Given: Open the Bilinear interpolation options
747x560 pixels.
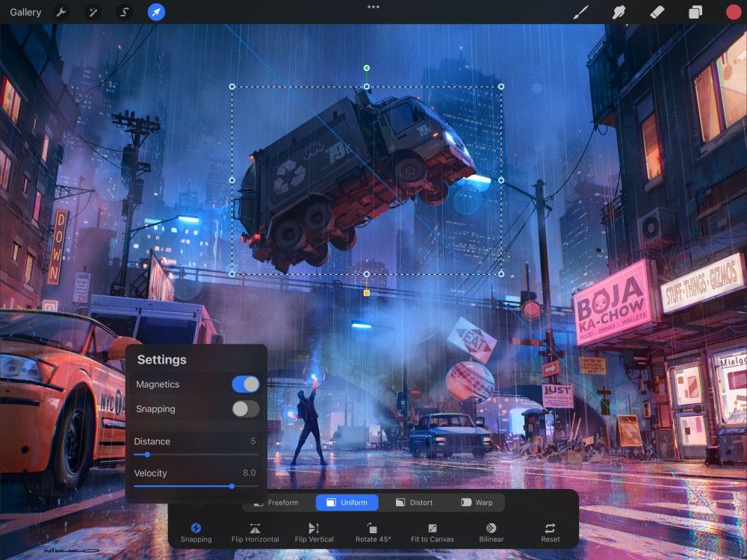Looking at the screenshot, I should point(491,533).
